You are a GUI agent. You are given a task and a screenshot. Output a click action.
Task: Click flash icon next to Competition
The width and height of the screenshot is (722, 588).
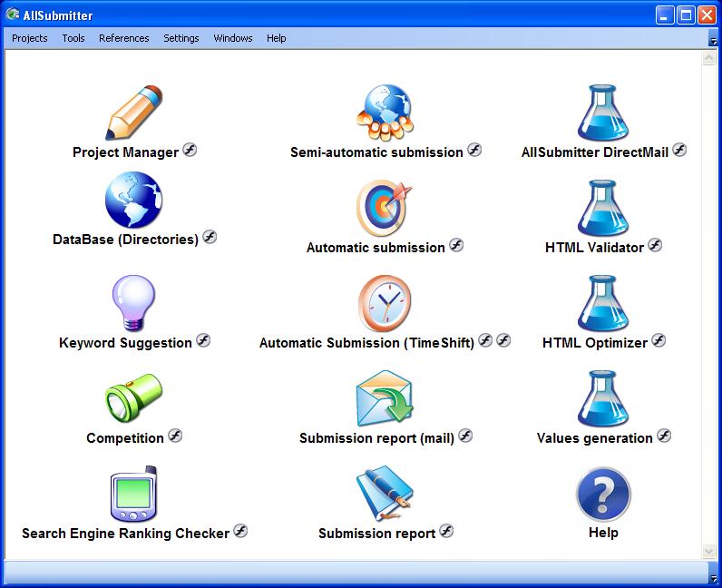click(175, 436)
